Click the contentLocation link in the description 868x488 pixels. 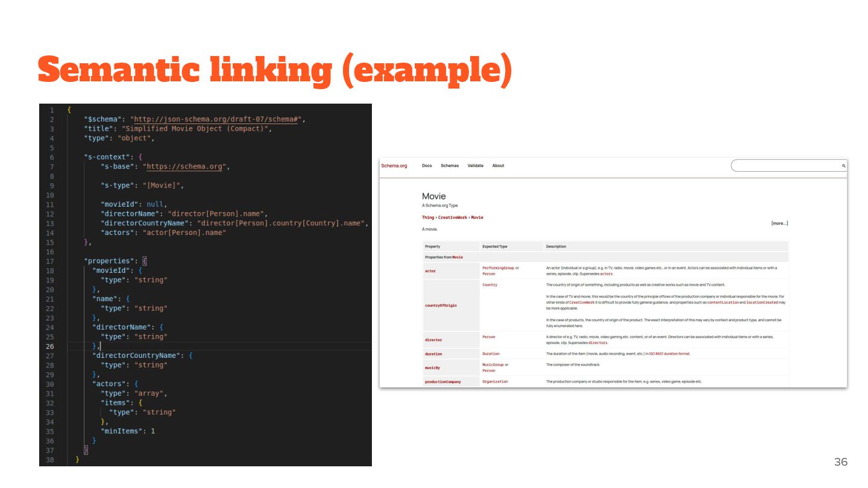point(723,302)
